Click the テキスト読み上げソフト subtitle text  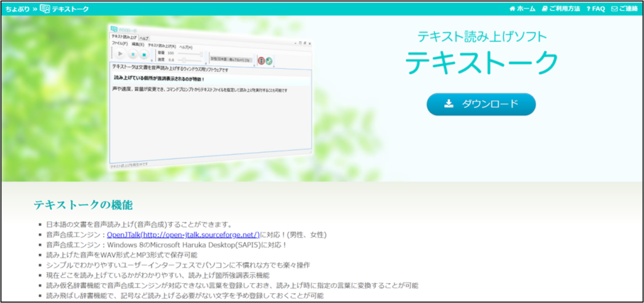tap(482, 36)
